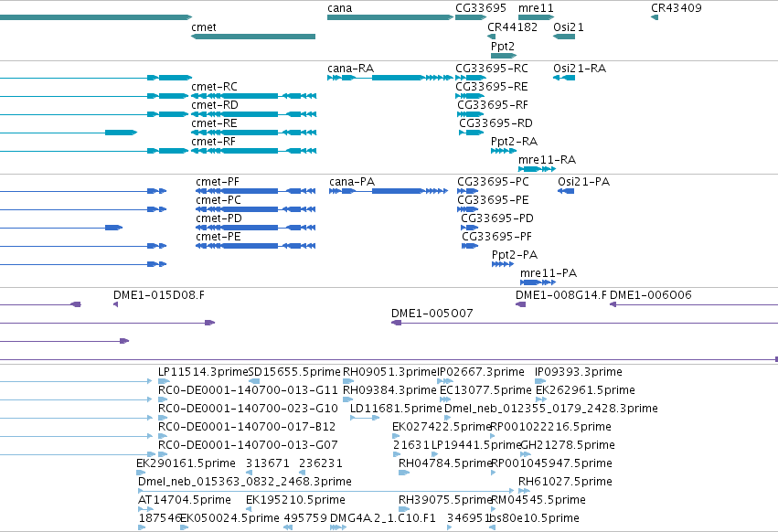Select the Osi21-RA transcript label

pos(580,68)
